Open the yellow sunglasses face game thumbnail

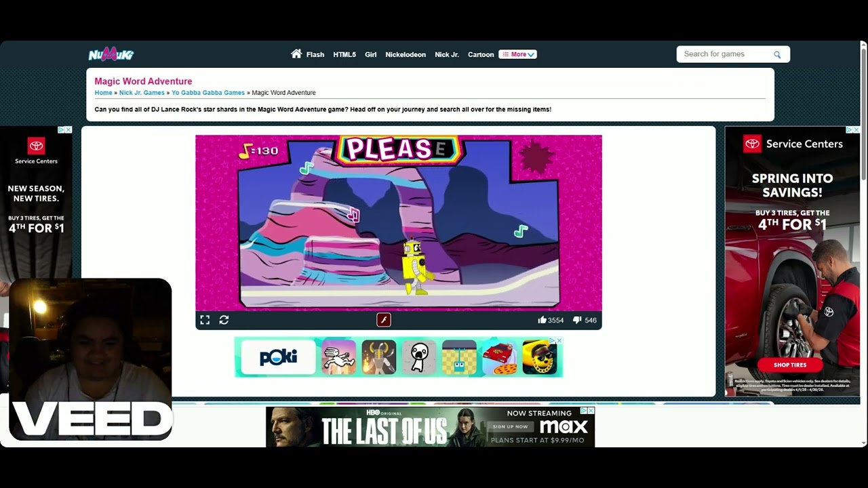[540, 357]
